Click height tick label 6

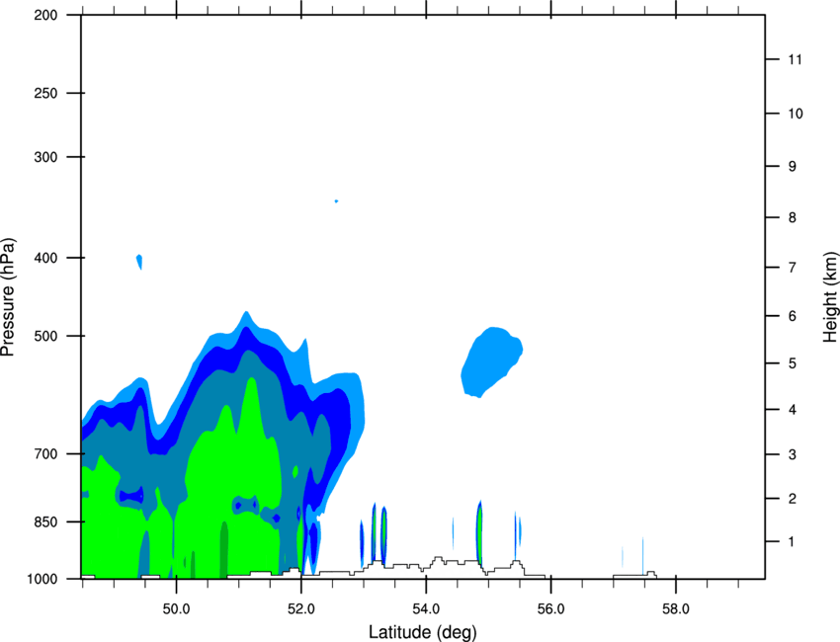(793, 316)
